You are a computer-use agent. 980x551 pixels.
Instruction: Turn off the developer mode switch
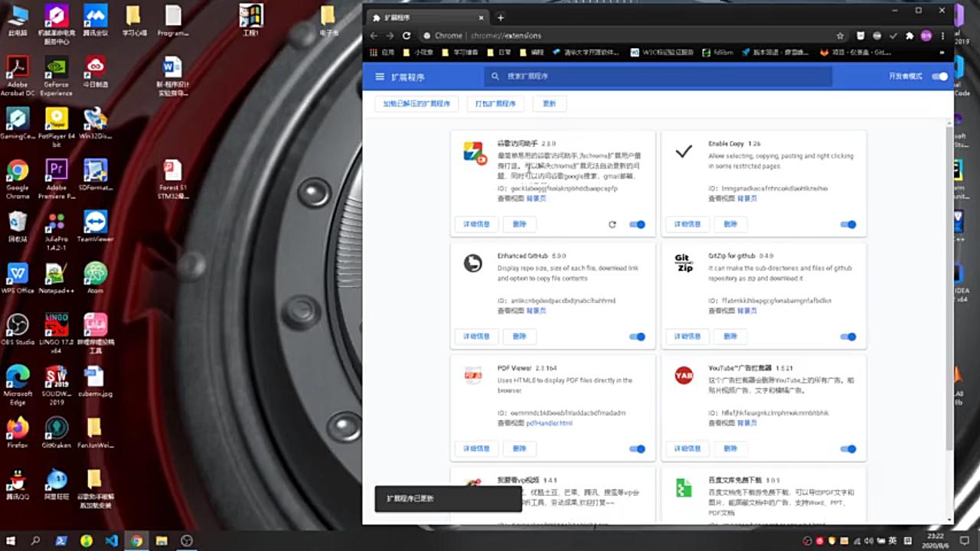pos(939,77)
